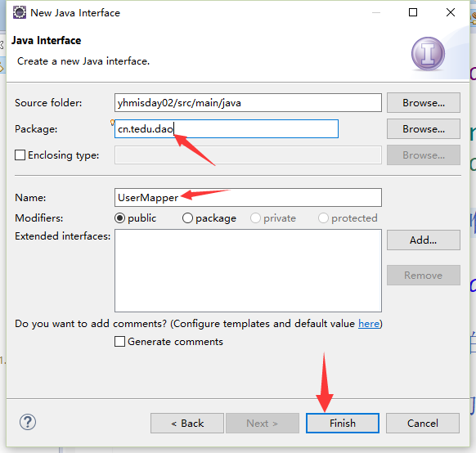Click the Eclipse icon in title bar
476x453 pixels.
20,12
